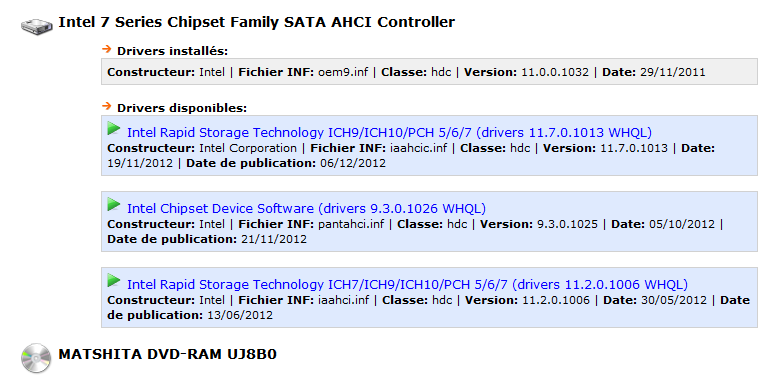Click the iaahci.inf file name text
The image size is (768, 377).
point(344,300)
